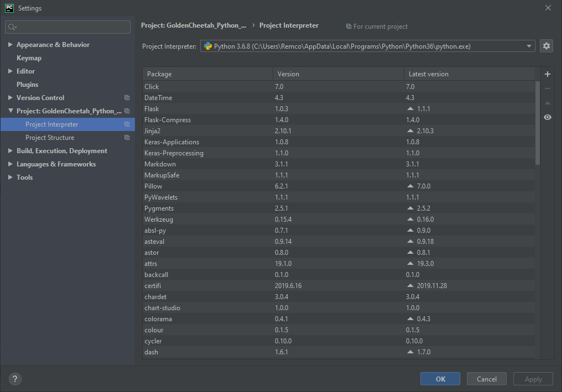562x392 pixels.
Task: Click the plus icon to install package
Action: pos(547,74)
